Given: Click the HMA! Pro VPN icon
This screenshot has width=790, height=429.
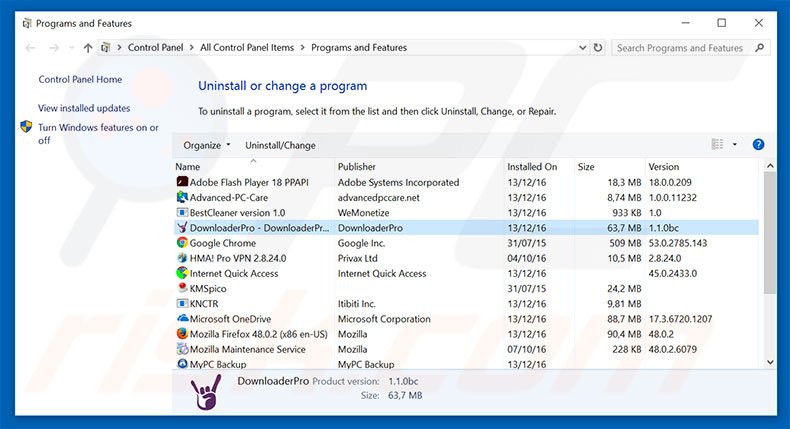Looking at the screenshot, I should [x=182, y=258].
